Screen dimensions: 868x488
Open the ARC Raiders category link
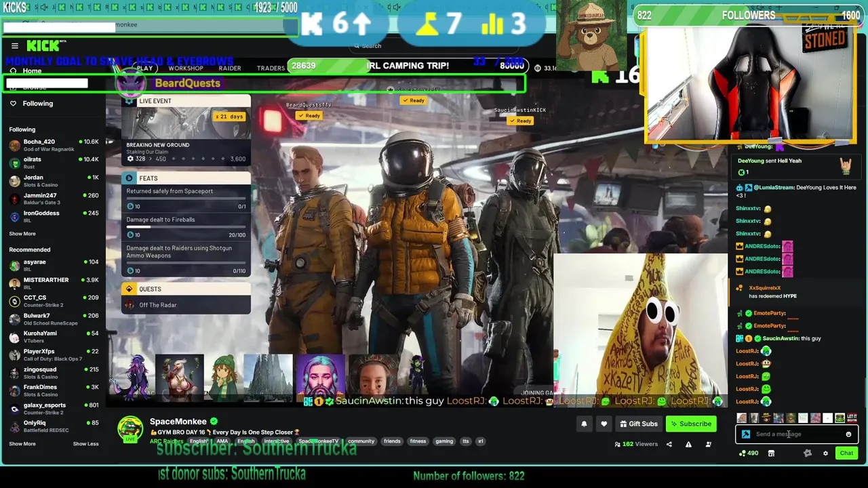pos(166,441)
